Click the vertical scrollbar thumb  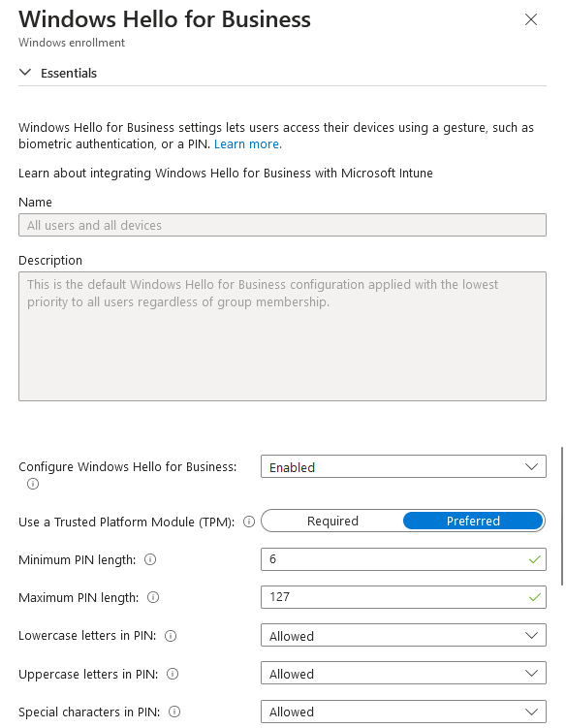click(562, 516)
